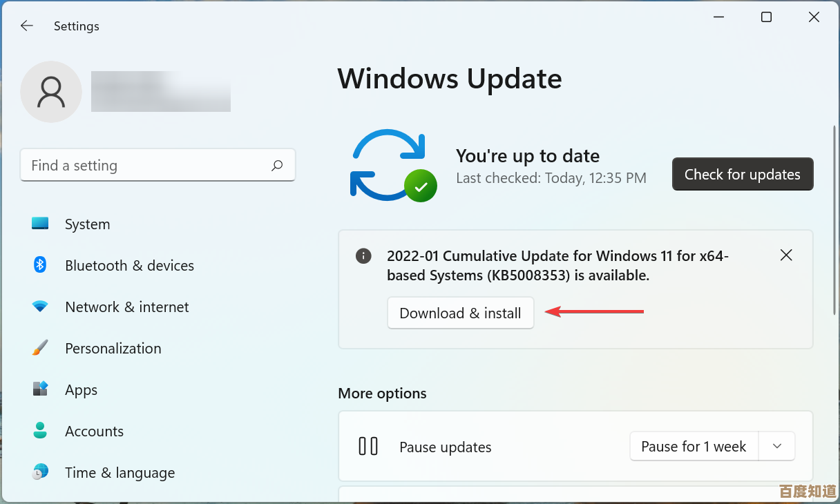Open System settings via monitor icon
The image size is (840, 504).
click(40, 224)
